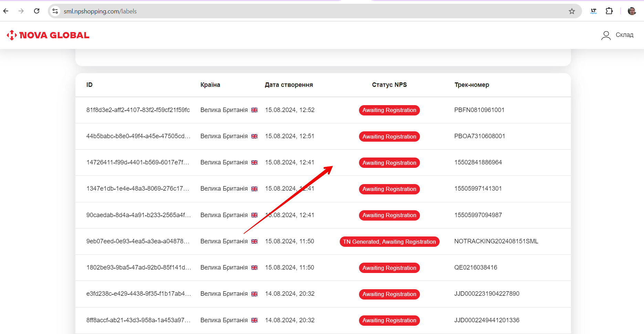Click the browser back arrow
The width and height of the screenshot is (644, 334).
6,11
